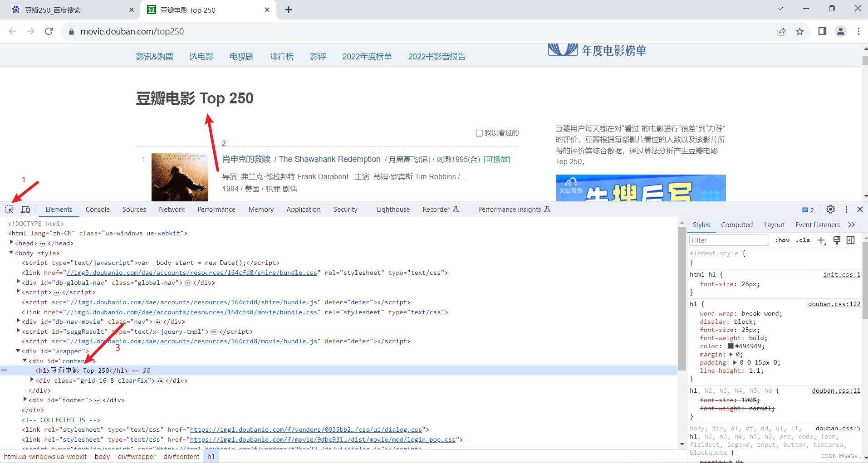Image resolution: width=868 pixels, height=463 pixels.
Task: Open the issues counter showing 2
Action: click(x=808, y=210)
